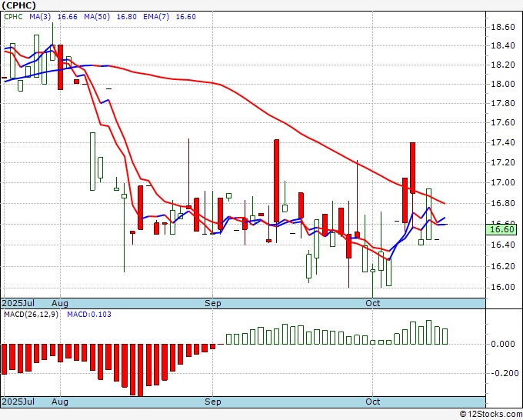Click the Oct marker on price timeline

372,303
